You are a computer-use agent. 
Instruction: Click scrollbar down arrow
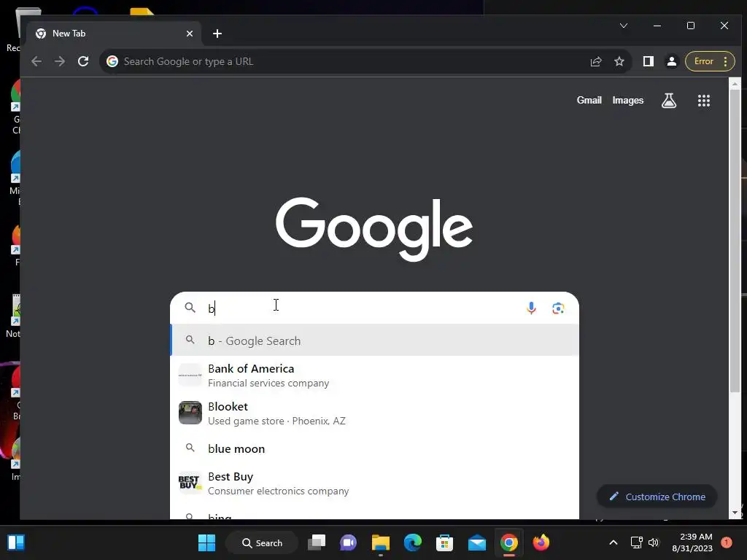[x=735, y=513]
